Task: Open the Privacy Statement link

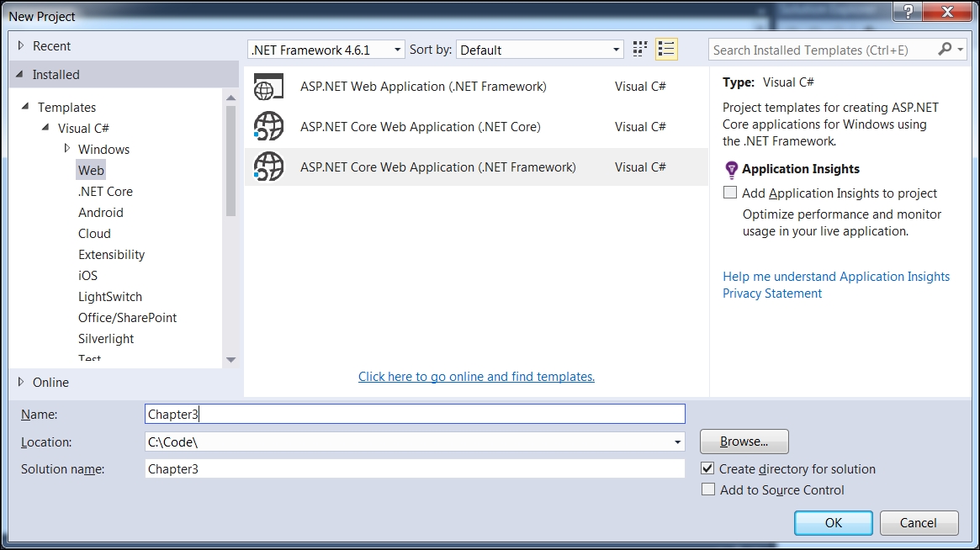Action: (x=772, y=294)
